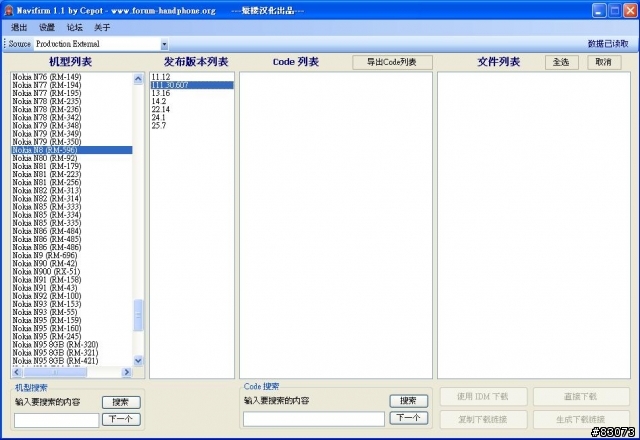
Task: Open the 关于 menu
Action: pos(102,27)
